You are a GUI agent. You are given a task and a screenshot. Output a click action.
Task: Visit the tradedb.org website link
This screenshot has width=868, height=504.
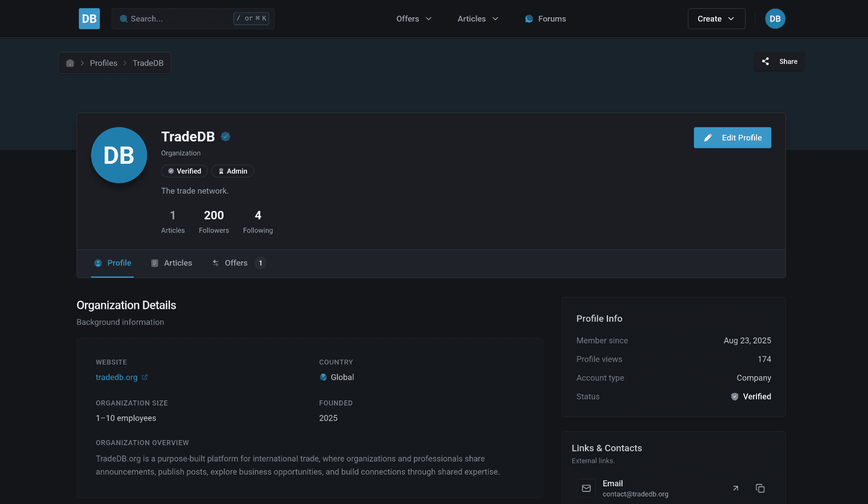point(116,377)
